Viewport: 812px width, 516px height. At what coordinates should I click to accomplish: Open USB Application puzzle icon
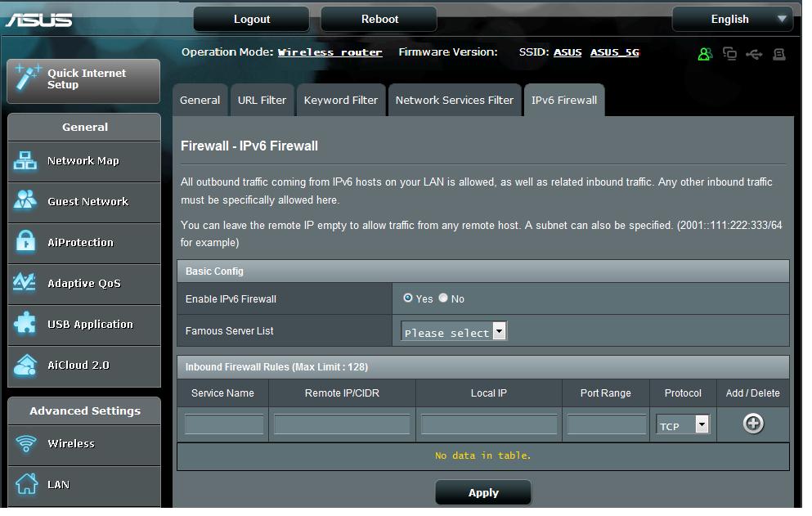click(x=25, y=323)
